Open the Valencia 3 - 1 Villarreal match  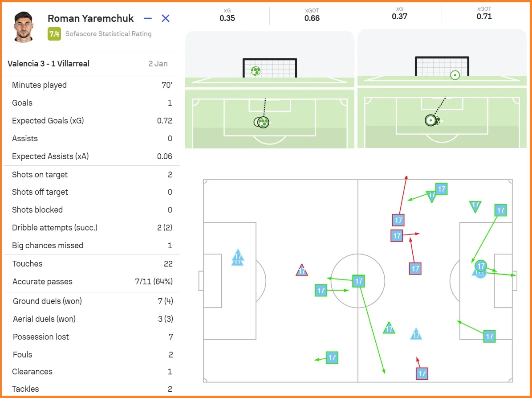[49, 64]
